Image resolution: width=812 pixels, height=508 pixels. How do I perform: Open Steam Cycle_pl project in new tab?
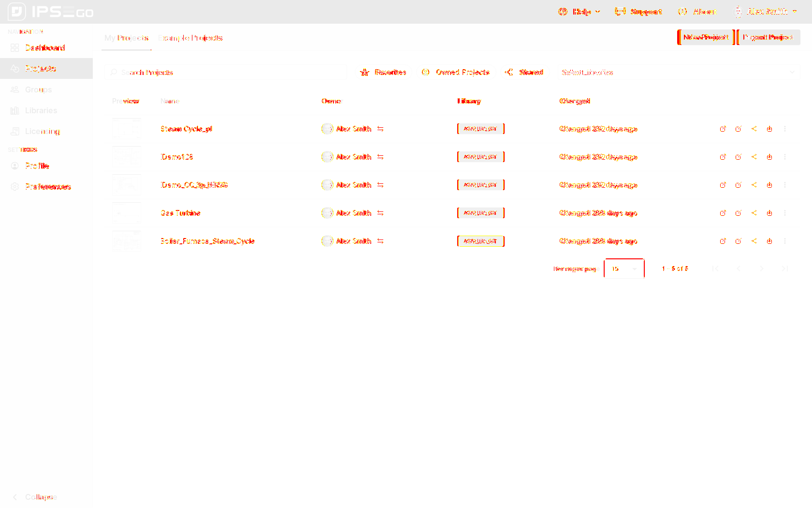point(723,129)
